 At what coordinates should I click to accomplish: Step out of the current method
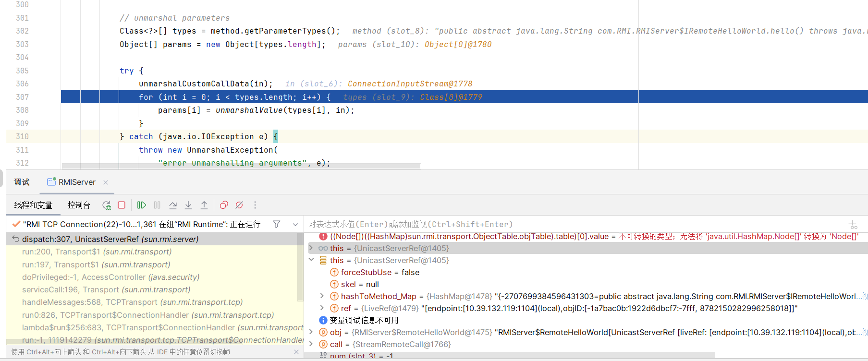click(x=204, y=205)
